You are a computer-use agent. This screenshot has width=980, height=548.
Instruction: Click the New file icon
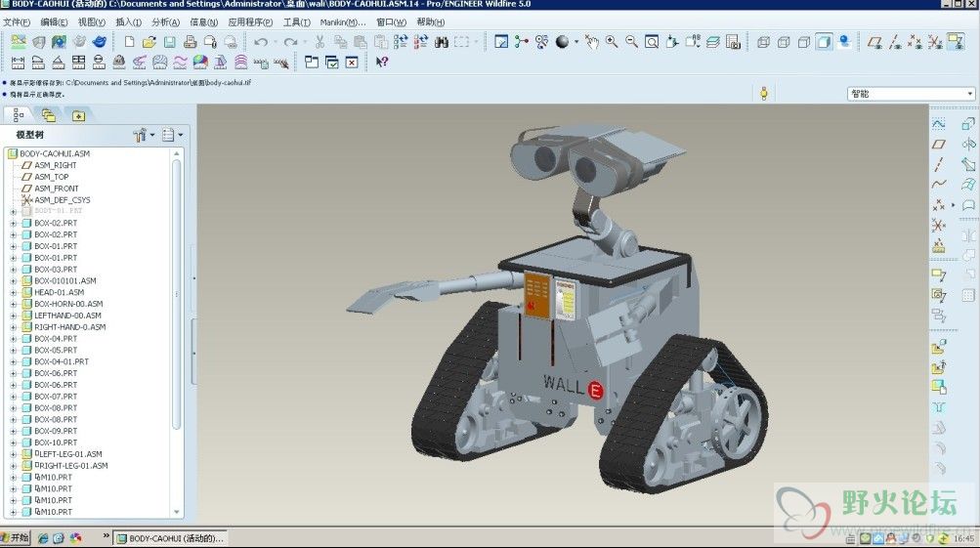129,42
